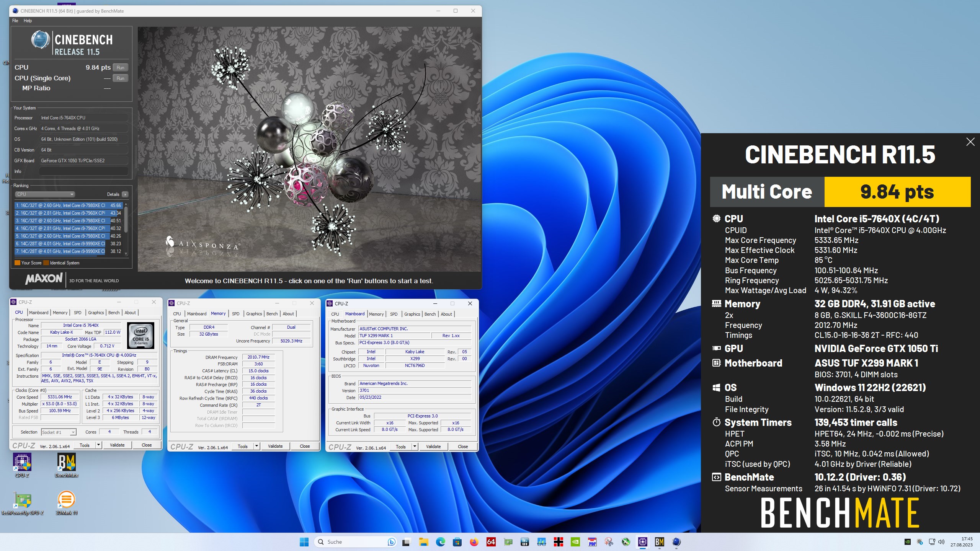980x551 pixels.
Task: Click the Windows Start button
Action: click(304, 542)
